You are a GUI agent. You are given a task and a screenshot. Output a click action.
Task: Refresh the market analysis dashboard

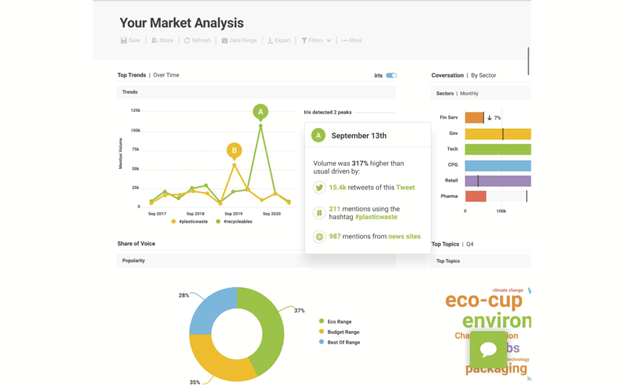point(197,40)
